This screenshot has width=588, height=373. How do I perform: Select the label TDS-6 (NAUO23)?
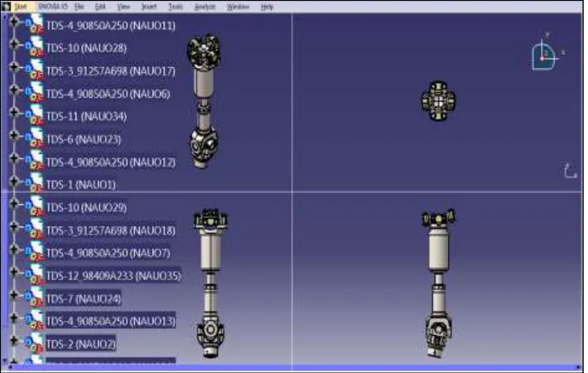coord(84,139)
